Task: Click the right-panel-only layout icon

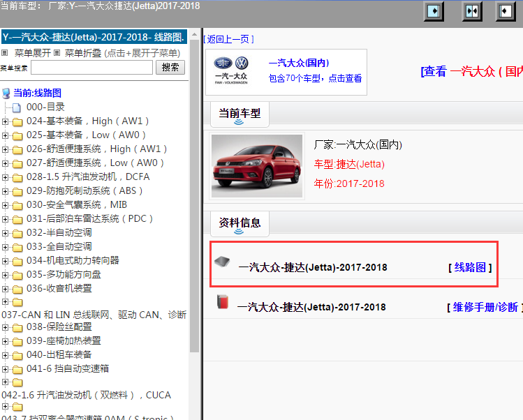Action: [x=506, y=11]
